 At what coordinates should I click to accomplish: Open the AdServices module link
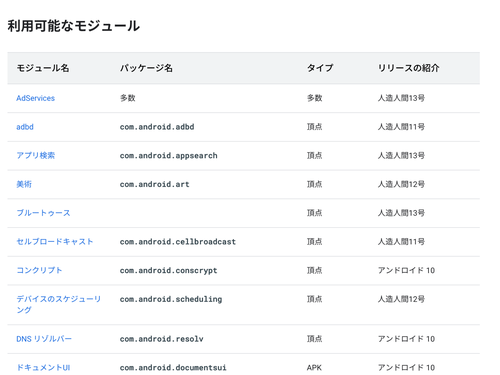(35, 98)
